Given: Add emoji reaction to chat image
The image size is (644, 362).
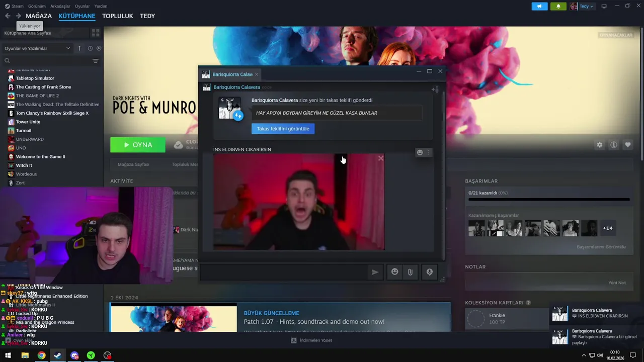Looking at the screenshot, I should tap(420, 153).
